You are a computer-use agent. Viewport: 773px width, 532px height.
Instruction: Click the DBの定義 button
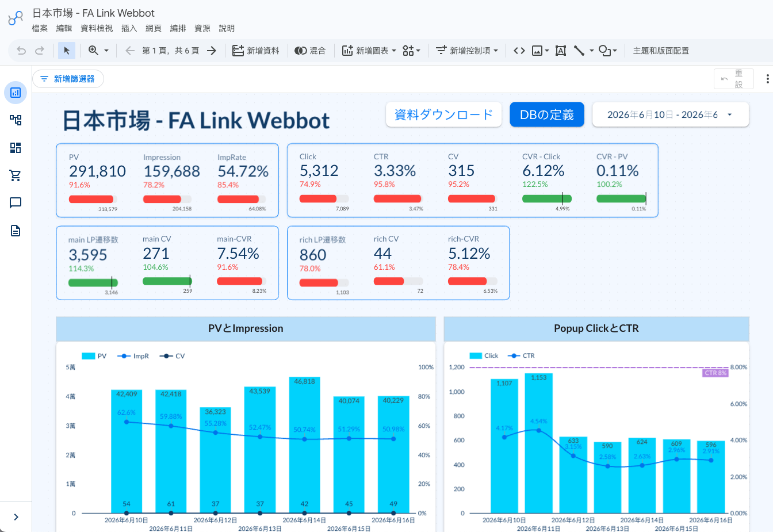pos(547,114)
